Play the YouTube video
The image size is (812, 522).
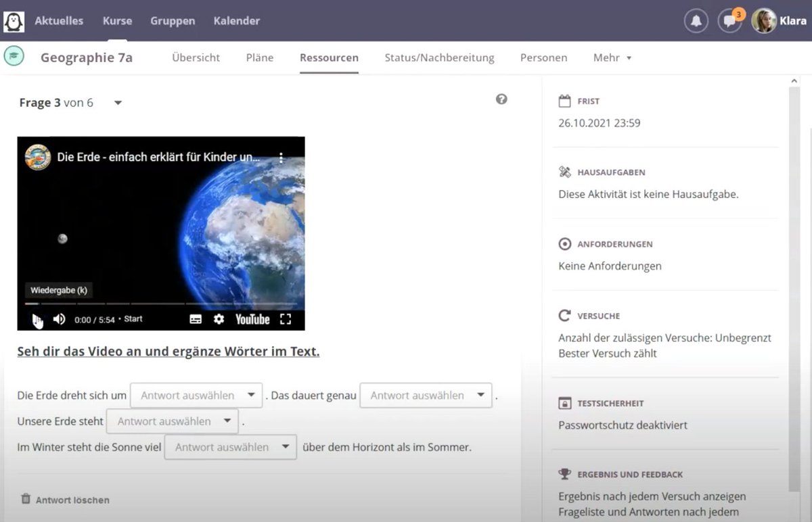(x=37, y=319)
